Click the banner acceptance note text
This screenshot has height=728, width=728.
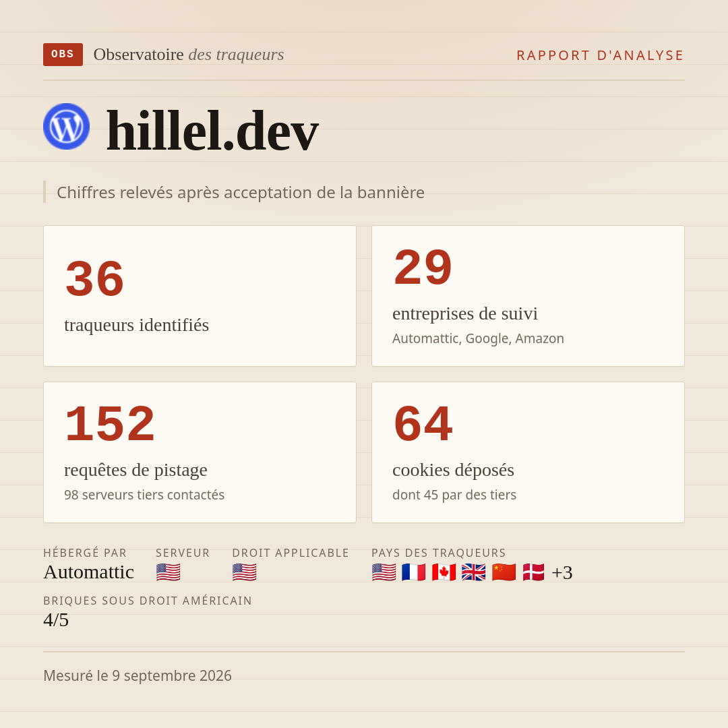[x=241, y=192]
